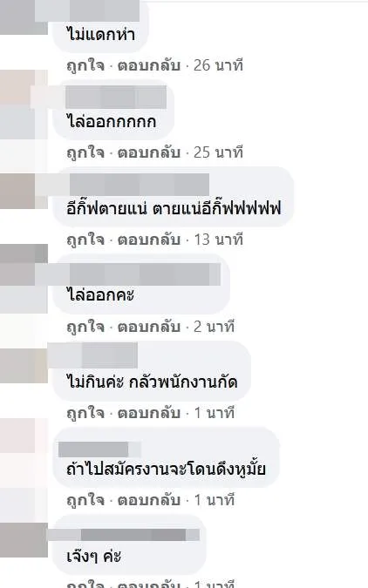Like the comment "ไล่ออกคะ"
The image size is (368, 588).
tap(85, 327)
